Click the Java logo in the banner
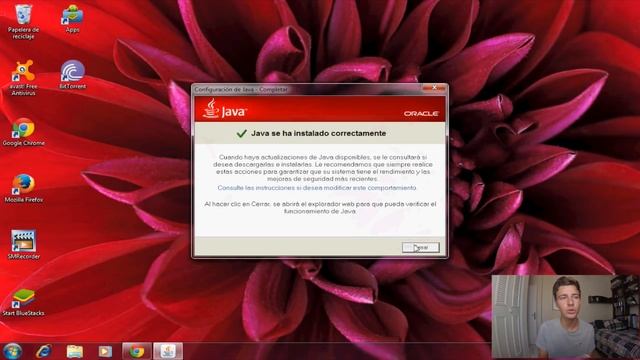Screen dimensions: 640x360 click(x=224, y=109)
